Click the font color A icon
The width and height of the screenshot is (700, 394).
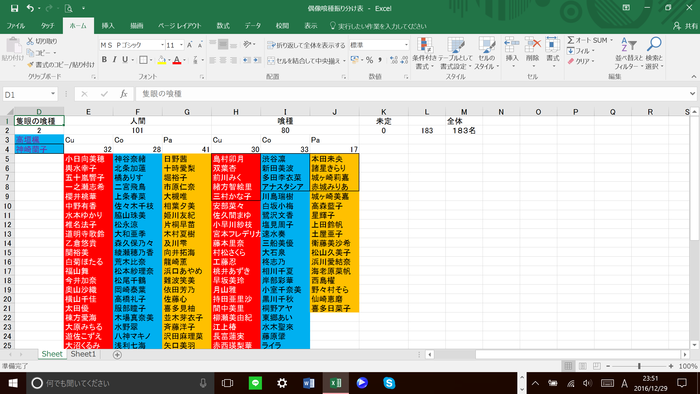177,60
